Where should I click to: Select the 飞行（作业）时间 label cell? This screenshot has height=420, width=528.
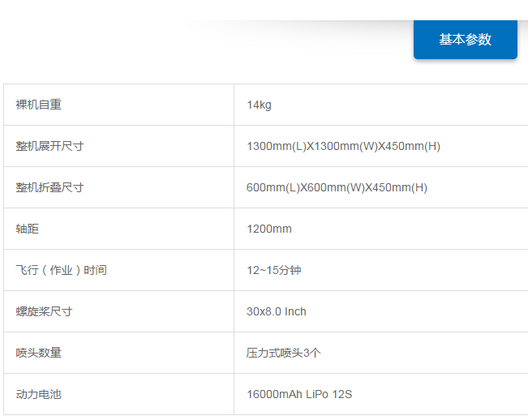[x=62, y=270]
